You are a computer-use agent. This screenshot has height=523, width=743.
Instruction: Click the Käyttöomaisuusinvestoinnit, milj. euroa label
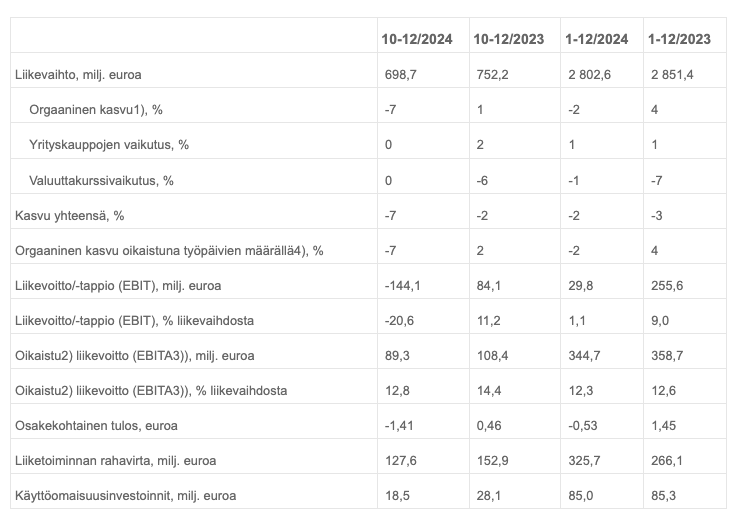pyautogui.click(x=126, y=496)
